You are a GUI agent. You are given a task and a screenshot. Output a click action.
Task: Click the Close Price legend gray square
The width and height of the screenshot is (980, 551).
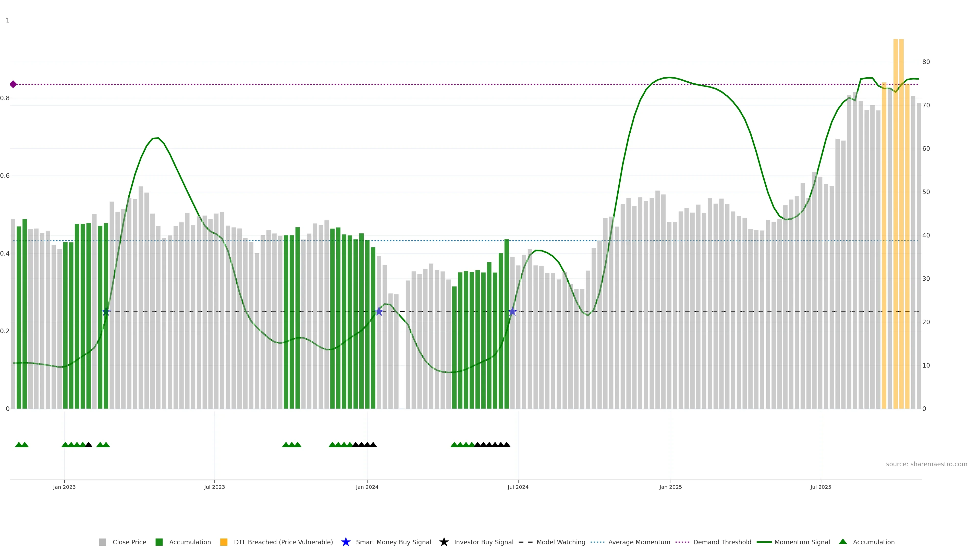tap(102, 542)
